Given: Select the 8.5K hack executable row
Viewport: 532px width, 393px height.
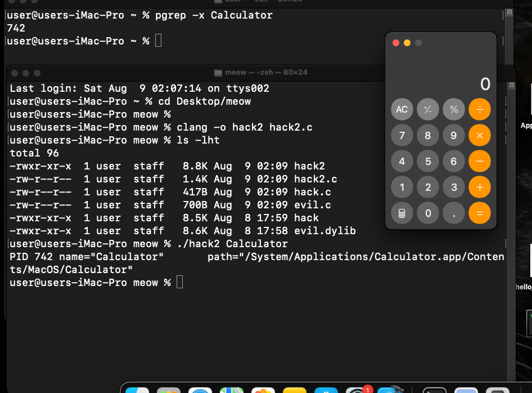Looking at the screenshot, I should 164,218.
